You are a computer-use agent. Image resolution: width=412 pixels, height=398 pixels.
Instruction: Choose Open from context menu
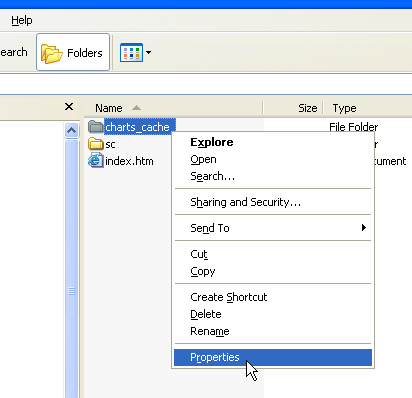pyautogui.click(x=273, y=159)
